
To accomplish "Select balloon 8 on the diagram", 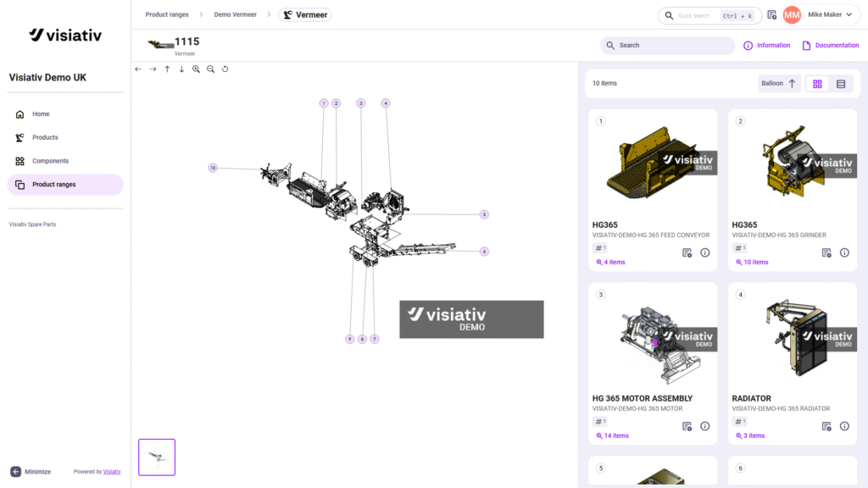I will tap(362, 339).
